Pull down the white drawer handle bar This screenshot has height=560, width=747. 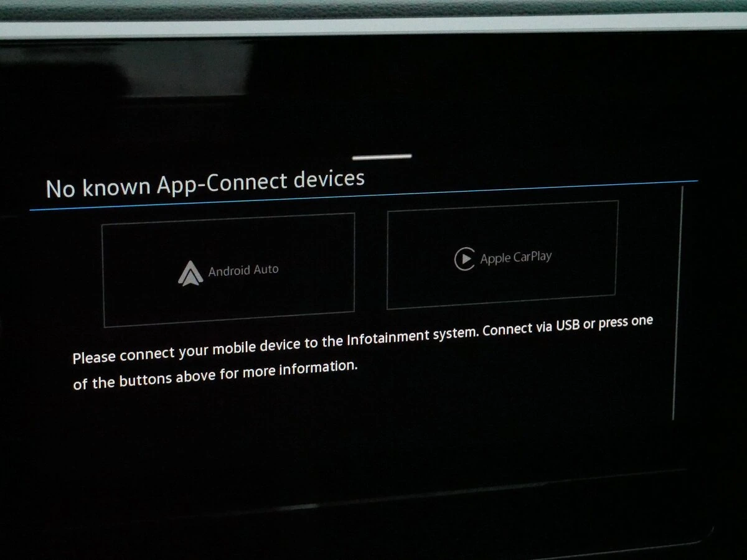[382, 157]
